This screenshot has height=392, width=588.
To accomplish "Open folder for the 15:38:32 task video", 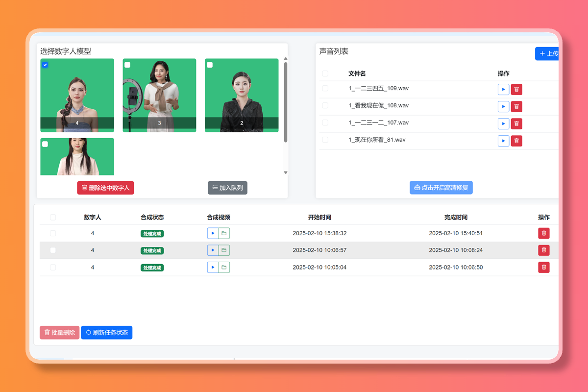I will 224,233.
